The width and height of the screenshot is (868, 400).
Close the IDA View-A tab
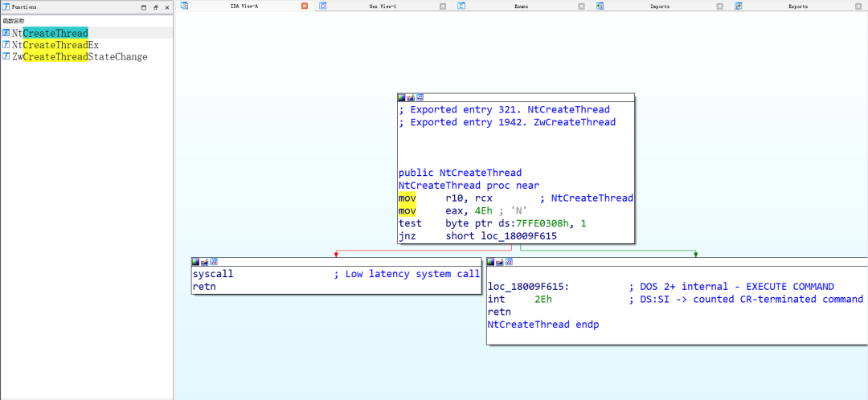click(305, 6)
